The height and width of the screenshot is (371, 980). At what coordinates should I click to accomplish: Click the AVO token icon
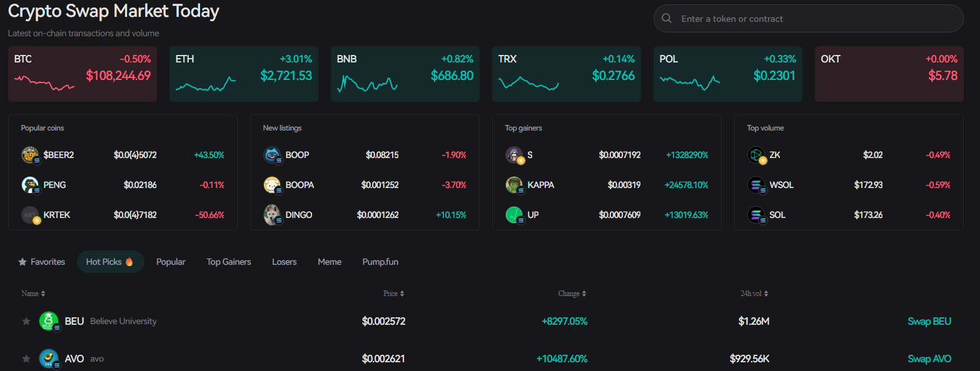(x=49, y=359)
